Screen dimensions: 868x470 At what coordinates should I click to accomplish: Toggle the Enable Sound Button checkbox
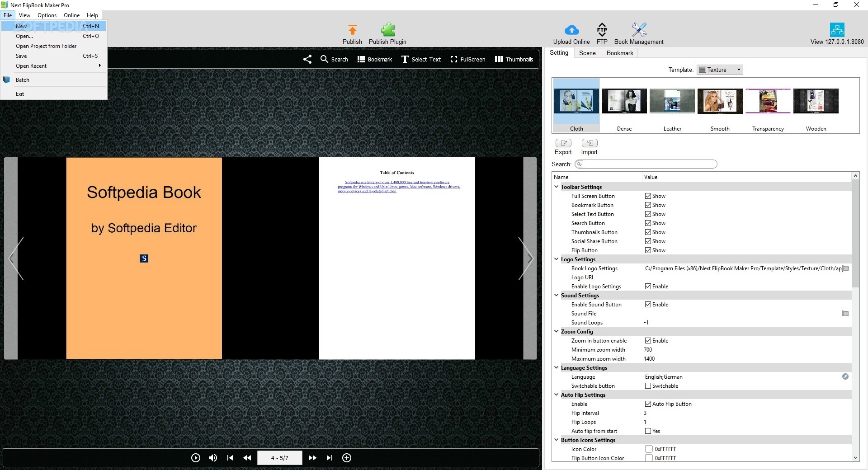tap(648, 305)
